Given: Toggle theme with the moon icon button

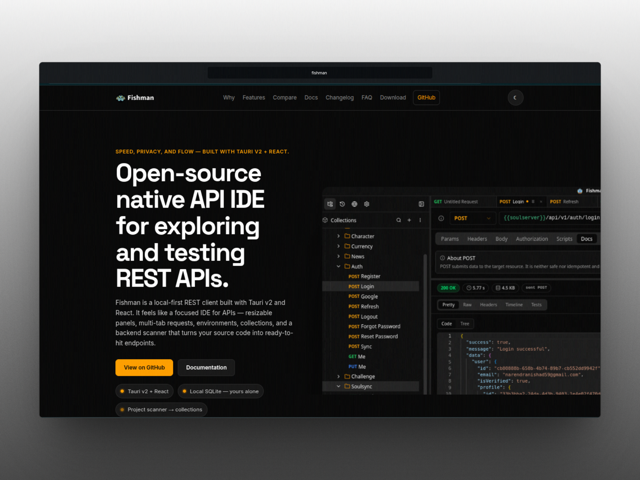Looking at the screenshot, I should 515,98.
